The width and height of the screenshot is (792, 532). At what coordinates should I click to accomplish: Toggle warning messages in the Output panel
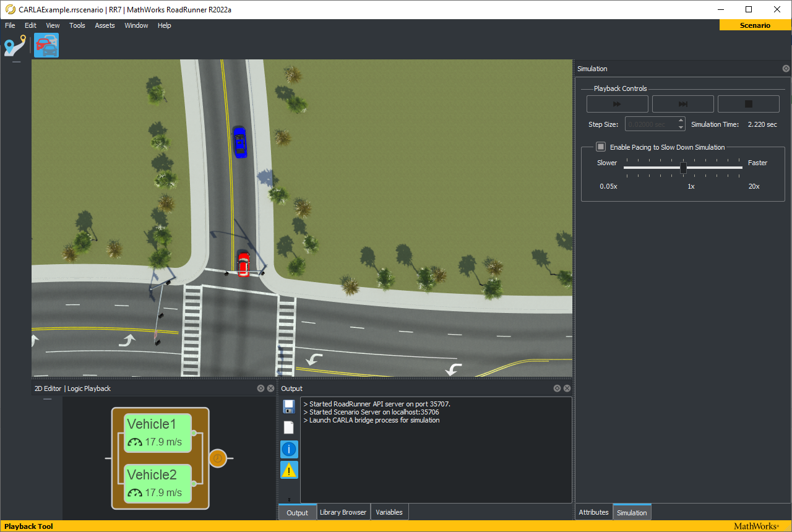[x=288, y=469]
